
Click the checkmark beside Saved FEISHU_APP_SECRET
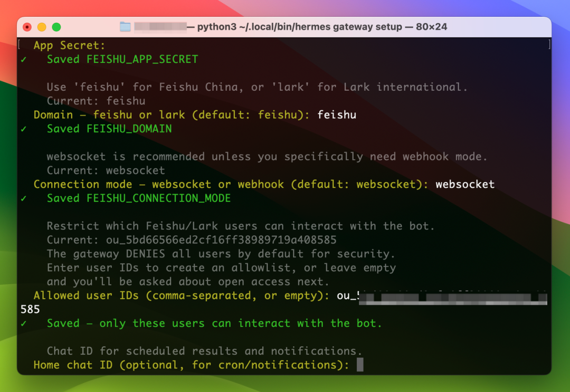tap(24, 59)
